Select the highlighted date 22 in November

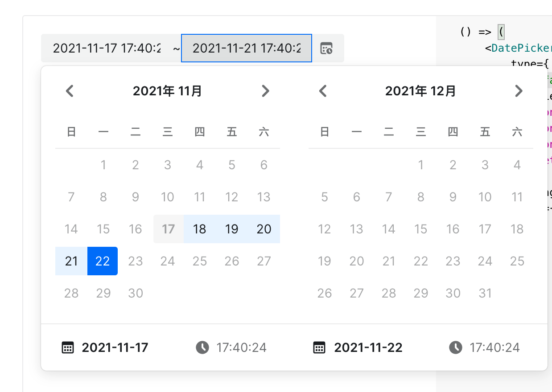coord(103,261)
